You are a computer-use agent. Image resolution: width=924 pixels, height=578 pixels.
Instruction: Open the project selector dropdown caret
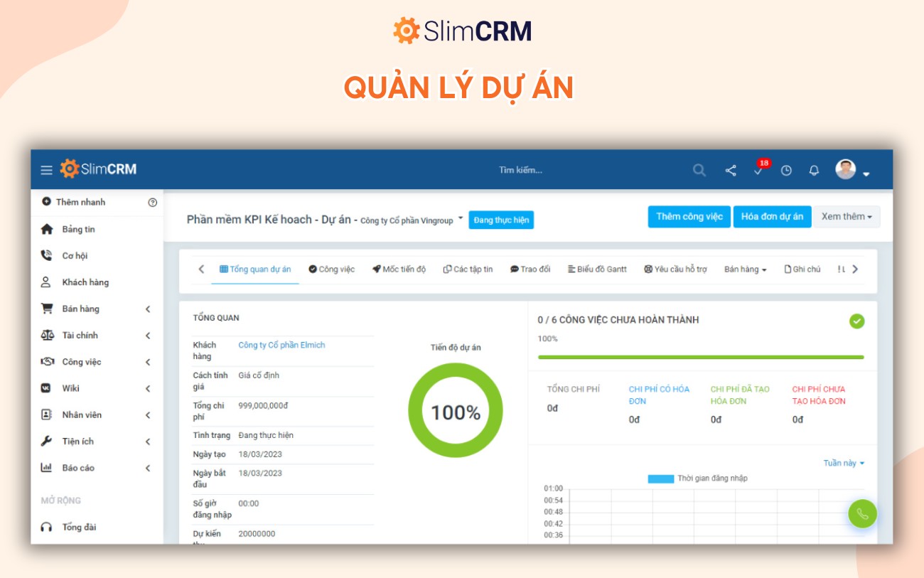pyautogui.click(x=461, y=218)
